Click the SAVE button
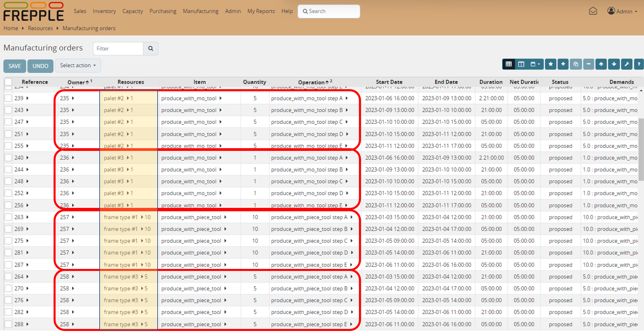 (x=15, y=66)
